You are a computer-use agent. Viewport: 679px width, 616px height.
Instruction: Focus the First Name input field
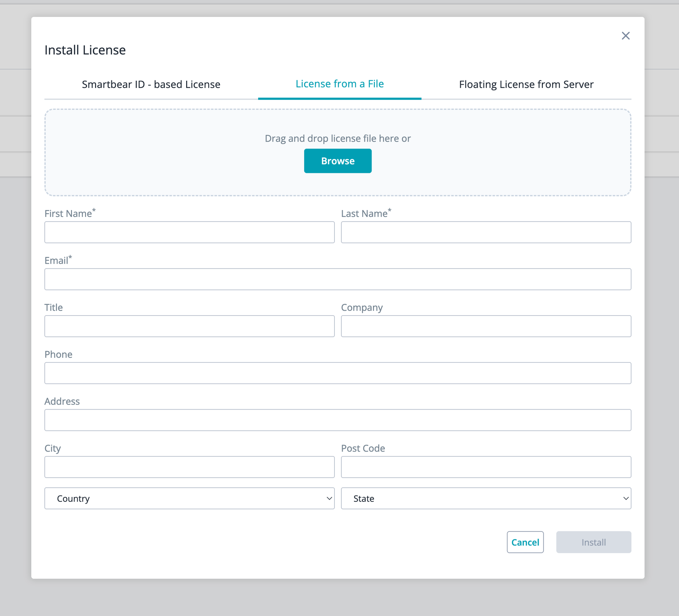coord(189,232)
